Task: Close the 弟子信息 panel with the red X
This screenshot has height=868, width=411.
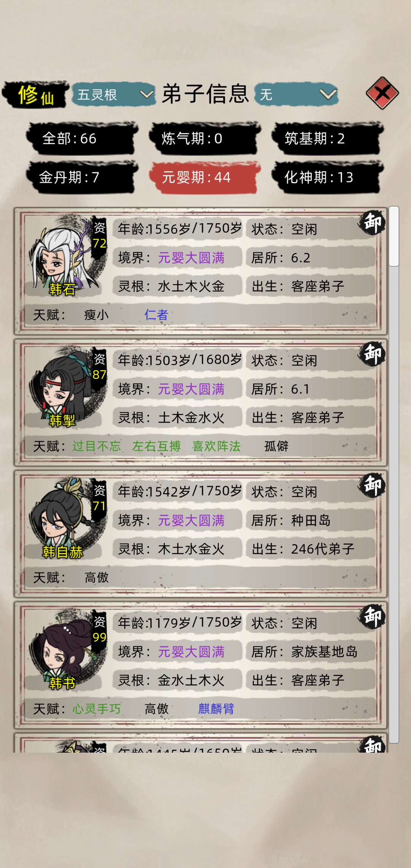Action: point(382,93)
